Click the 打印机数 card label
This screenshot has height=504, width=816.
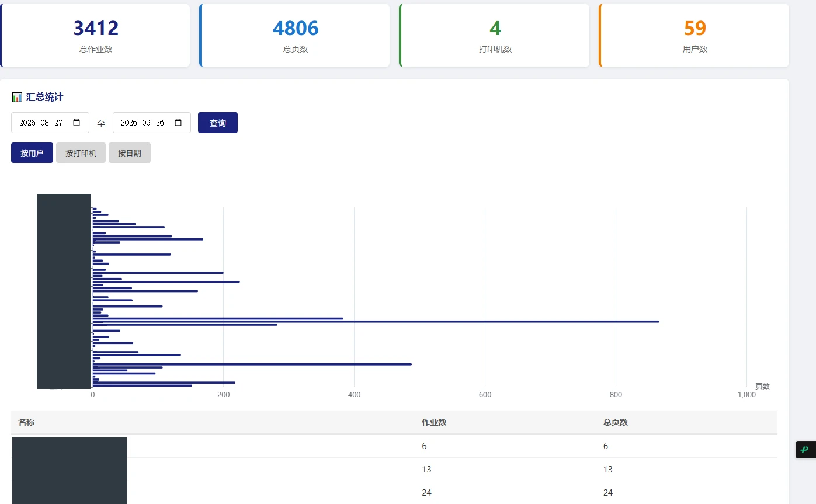(495, 49)
